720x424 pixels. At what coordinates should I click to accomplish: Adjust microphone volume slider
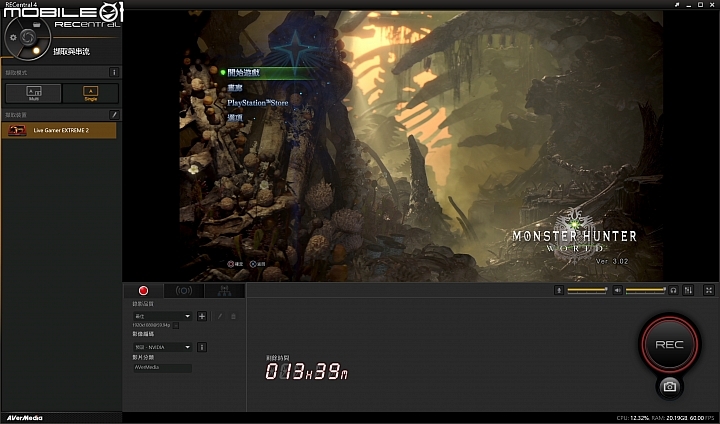pyautogui.click(x=587, y=290)
